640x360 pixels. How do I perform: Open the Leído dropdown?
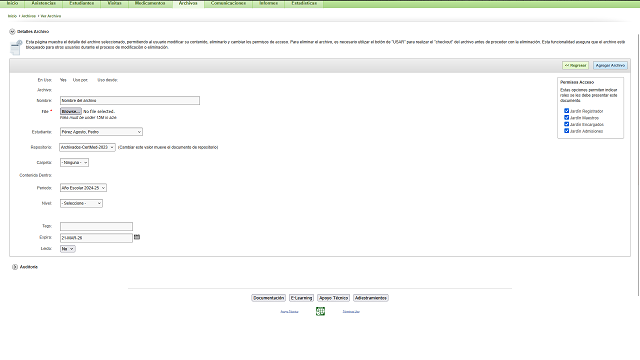tap(68, 249)
